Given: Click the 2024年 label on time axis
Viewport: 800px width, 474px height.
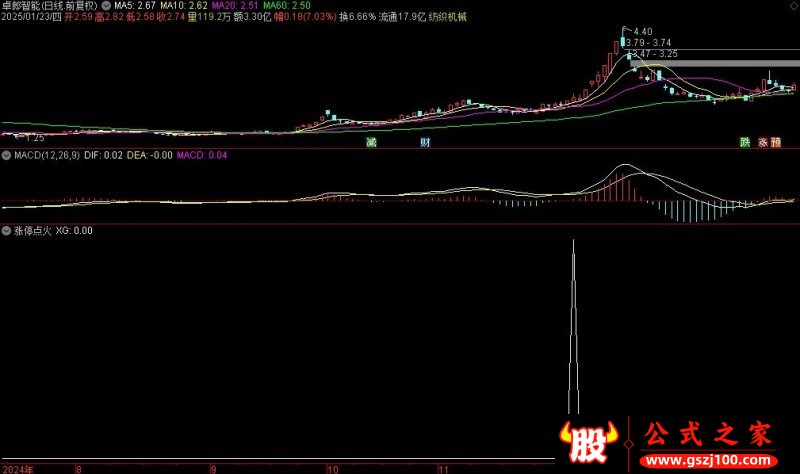Looking at the screenshot, I should point(18,469).
